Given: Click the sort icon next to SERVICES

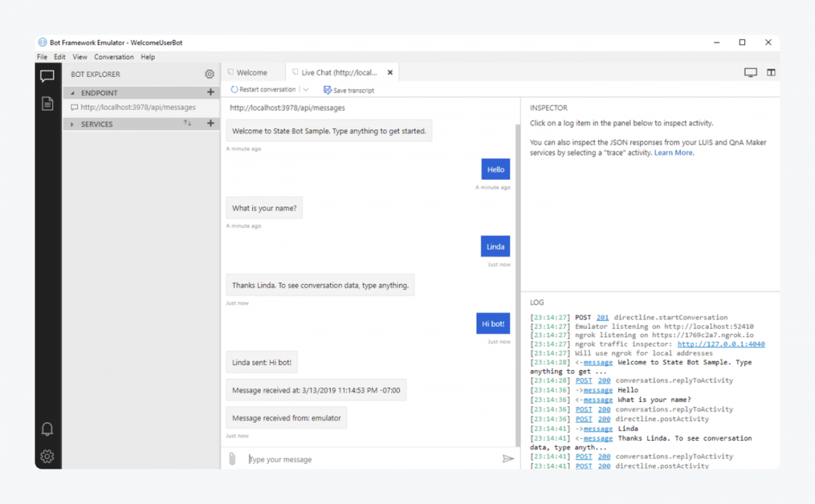Looking at the screenshot, I should point(188,124).
